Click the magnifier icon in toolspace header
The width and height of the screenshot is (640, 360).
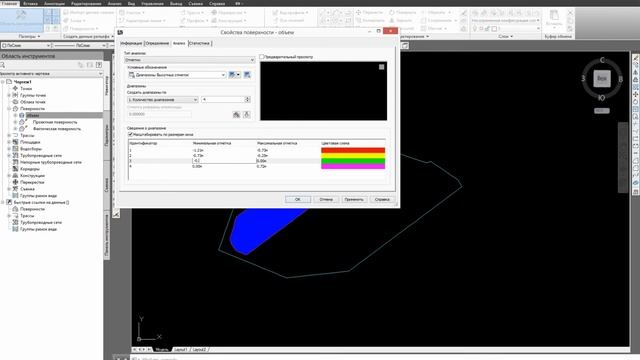point(3,65)
